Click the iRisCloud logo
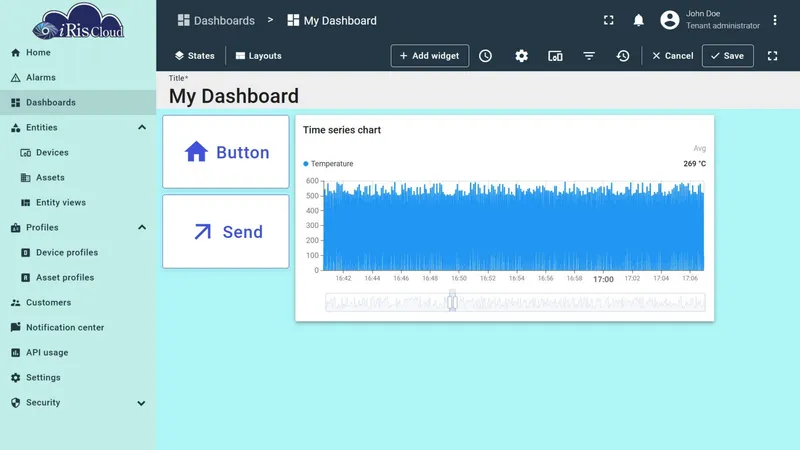 78,21
